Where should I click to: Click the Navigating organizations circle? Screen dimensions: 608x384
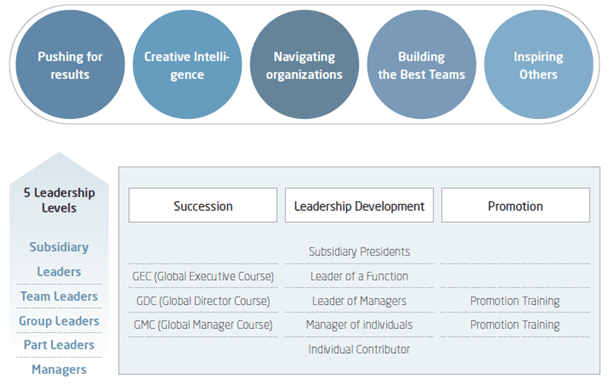304,65
